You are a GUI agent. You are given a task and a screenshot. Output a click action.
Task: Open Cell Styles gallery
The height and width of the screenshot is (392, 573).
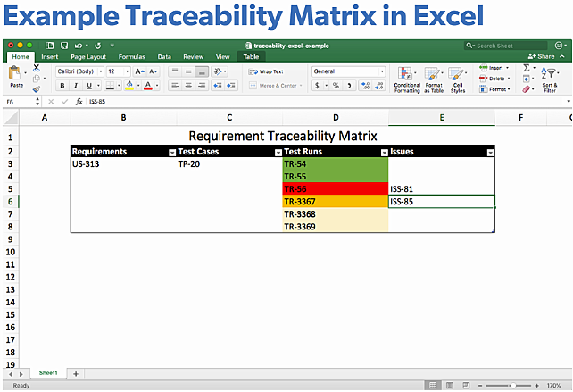pyautogui.click(x=458, y=79)
